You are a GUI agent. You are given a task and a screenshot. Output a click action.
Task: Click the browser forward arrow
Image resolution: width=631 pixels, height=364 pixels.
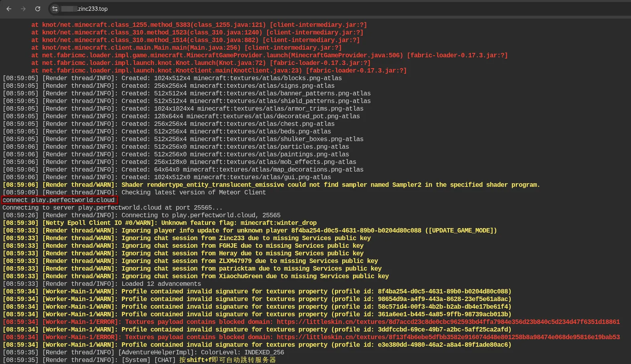pos(23,9)
